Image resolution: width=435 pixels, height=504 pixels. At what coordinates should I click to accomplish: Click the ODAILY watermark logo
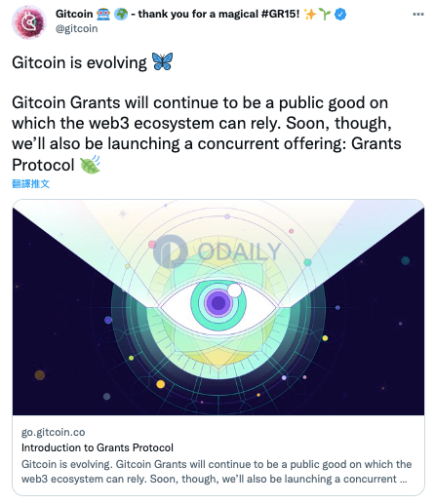coord(217,252)
